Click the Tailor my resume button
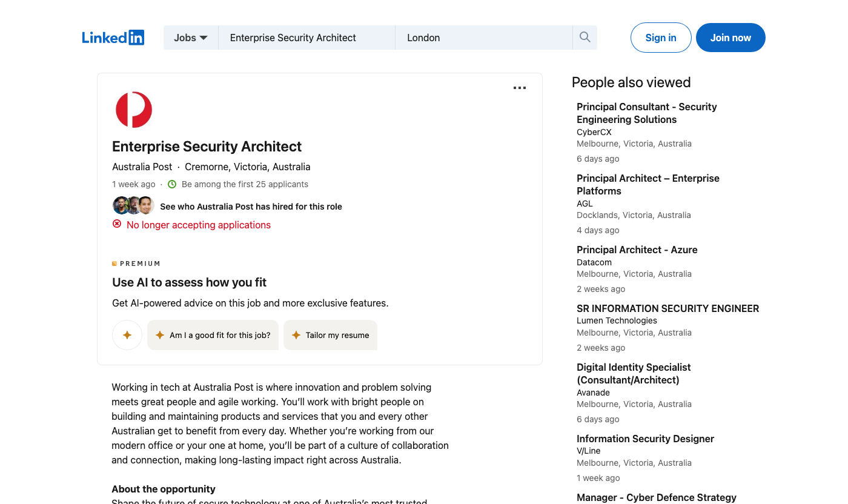848x504 pixels. tap(330, 335)
